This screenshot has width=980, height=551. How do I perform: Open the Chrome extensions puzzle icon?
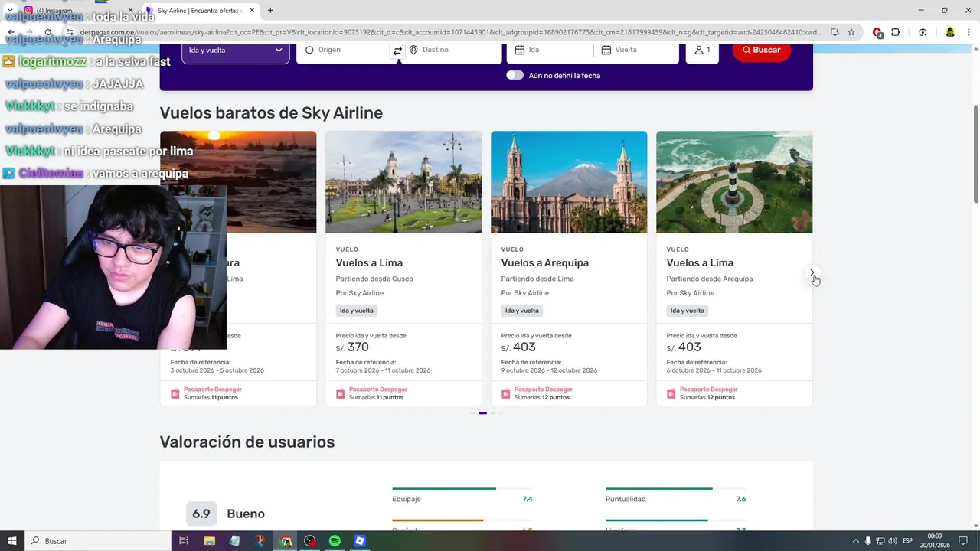896,32
